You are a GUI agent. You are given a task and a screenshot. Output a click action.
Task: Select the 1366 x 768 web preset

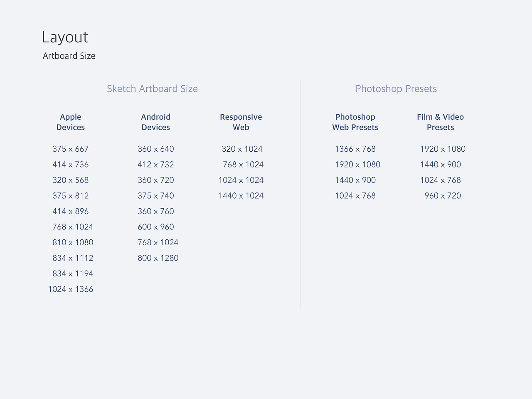pos(355,149)
